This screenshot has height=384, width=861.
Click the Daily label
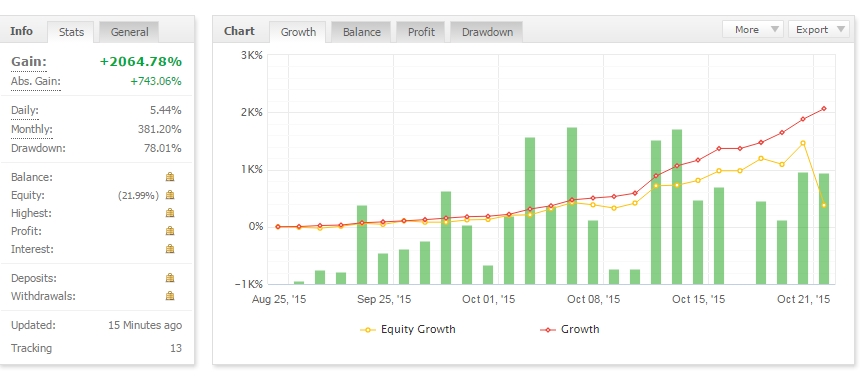25,111
